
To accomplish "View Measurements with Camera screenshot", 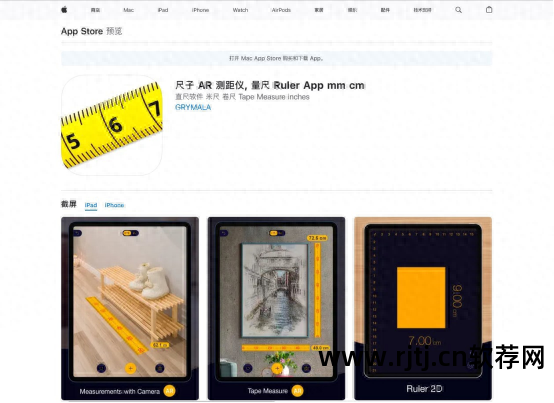I will 130,308.
